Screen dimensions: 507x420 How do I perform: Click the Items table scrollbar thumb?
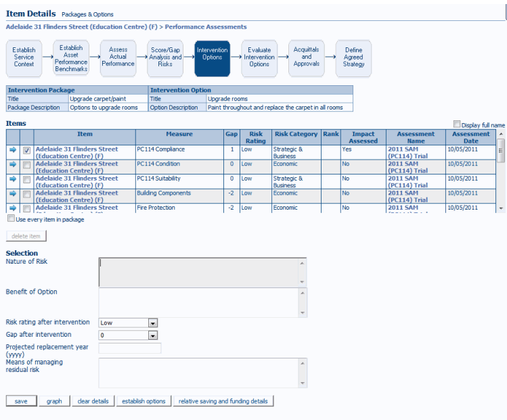tap(501, 151)
